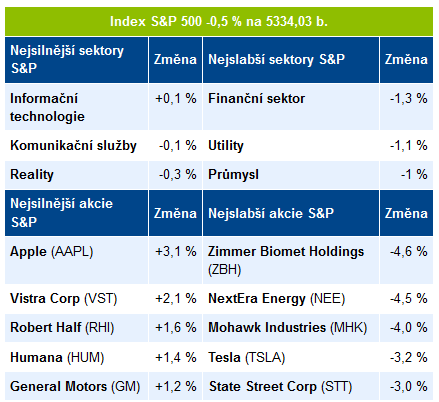Select the Apple (AAPL) stock cell
This screenshot has height=402, width=439.
pyautogui.click(x=76, y=260)
